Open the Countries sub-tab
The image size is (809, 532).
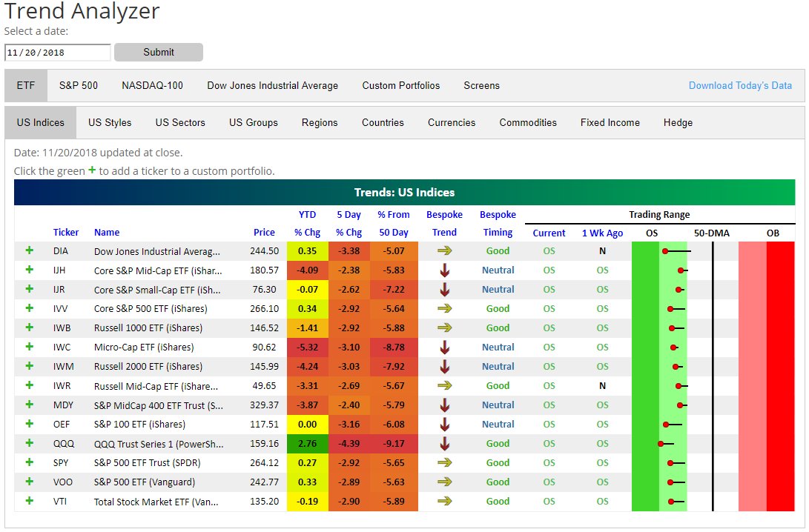coord(383,123)
